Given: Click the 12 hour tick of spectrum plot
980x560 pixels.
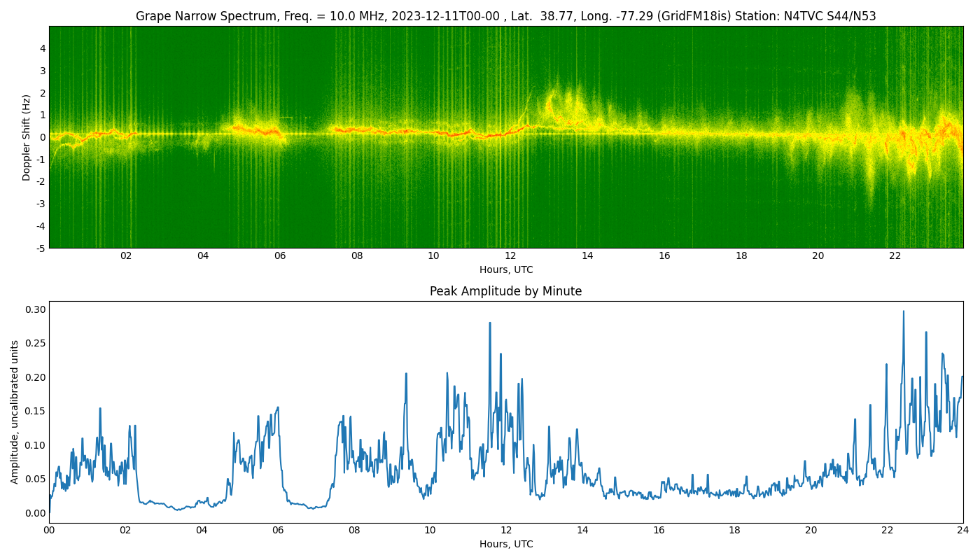Looking at the screenshot, I should (x=510, y=255).
